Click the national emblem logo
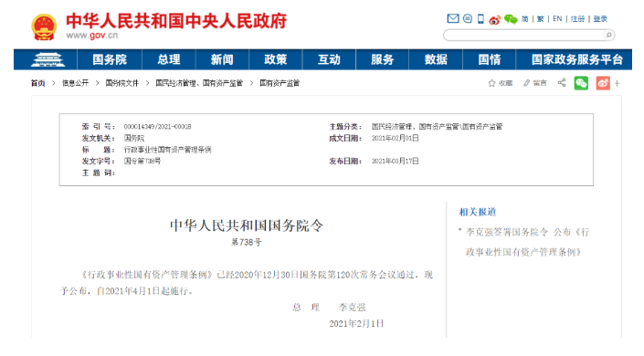644x356 pixels. [44, 26]
